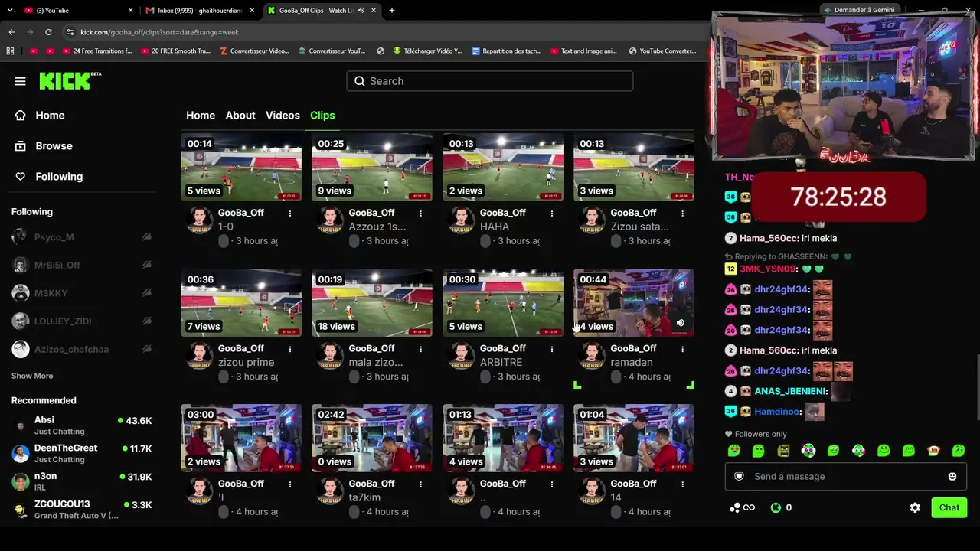Open the Repartition des tach bookmark
Viewport: 980px width, 551px height.
[x=507, y=51]
